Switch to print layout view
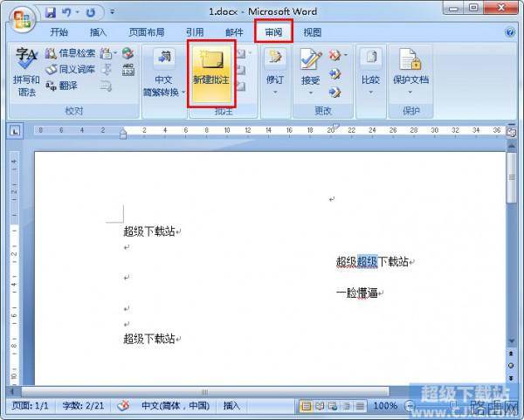The height and width of the screenshot is (420, 524). (x=306, y=406)
